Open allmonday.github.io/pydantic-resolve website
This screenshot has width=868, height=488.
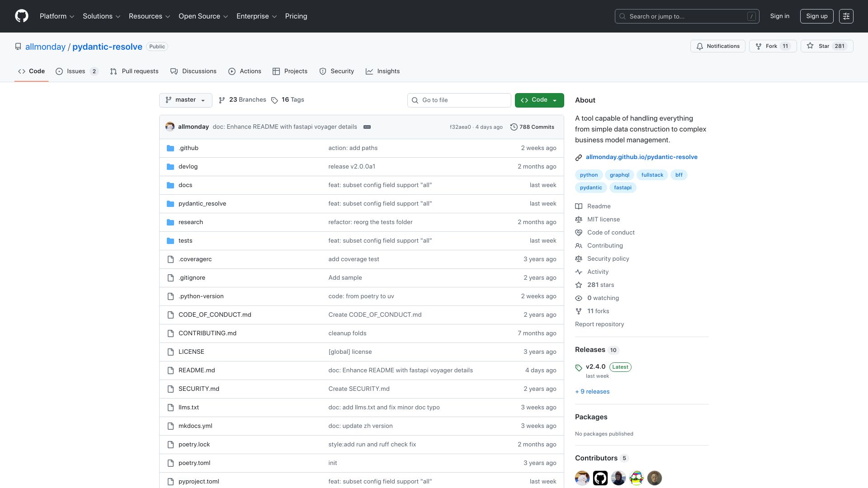pos(642,157)
